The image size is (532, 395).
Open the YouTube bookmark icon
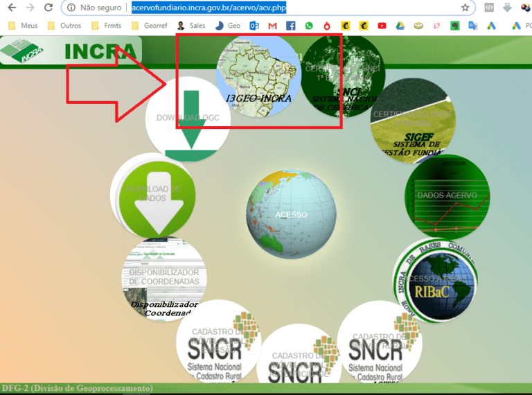tap(382, 26)
